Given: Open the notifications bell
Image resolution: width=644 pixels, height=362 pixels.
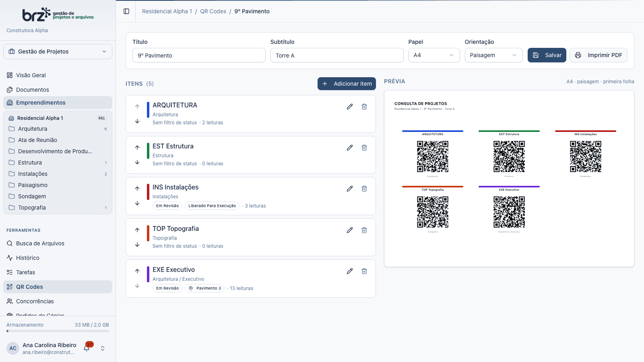Looking at the screenshot, I should click(x=87, y=348).
